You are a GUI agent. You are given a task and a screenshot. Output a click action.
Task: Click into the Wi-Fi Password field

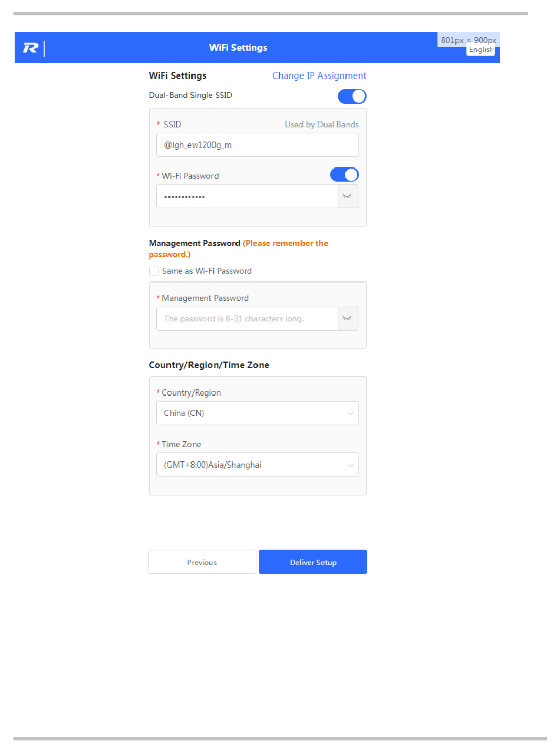coord(247,196)
